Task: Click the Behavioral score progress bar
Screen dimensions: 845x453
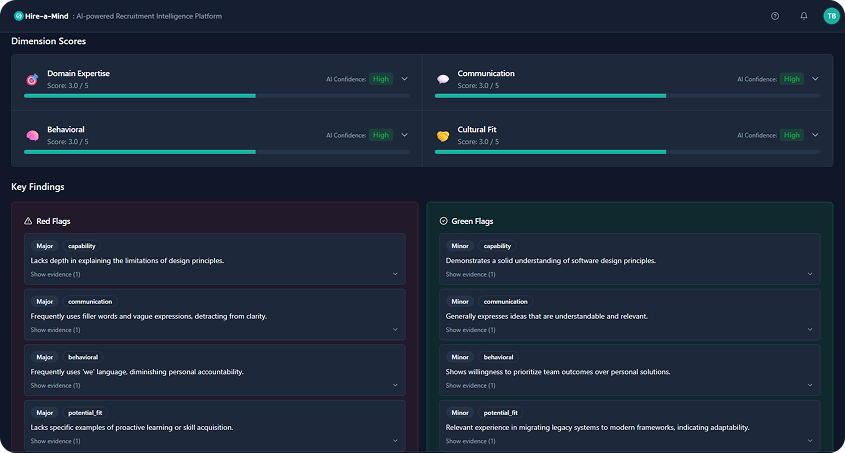Action: coord(217,152)
